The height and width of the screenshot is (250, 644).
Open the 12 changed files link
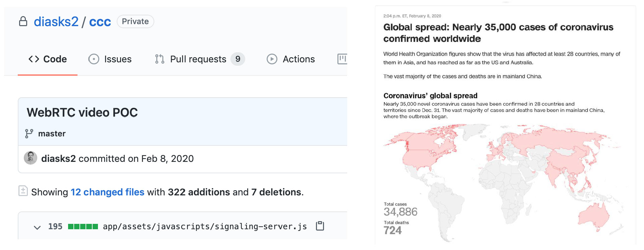click(x=107, y=192)
